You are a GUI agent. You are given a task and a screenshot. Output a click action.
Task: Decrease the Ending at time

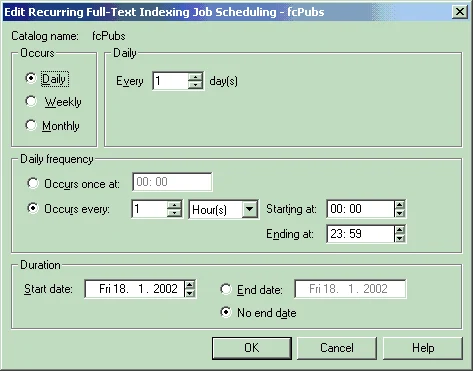tap(400, 238)
